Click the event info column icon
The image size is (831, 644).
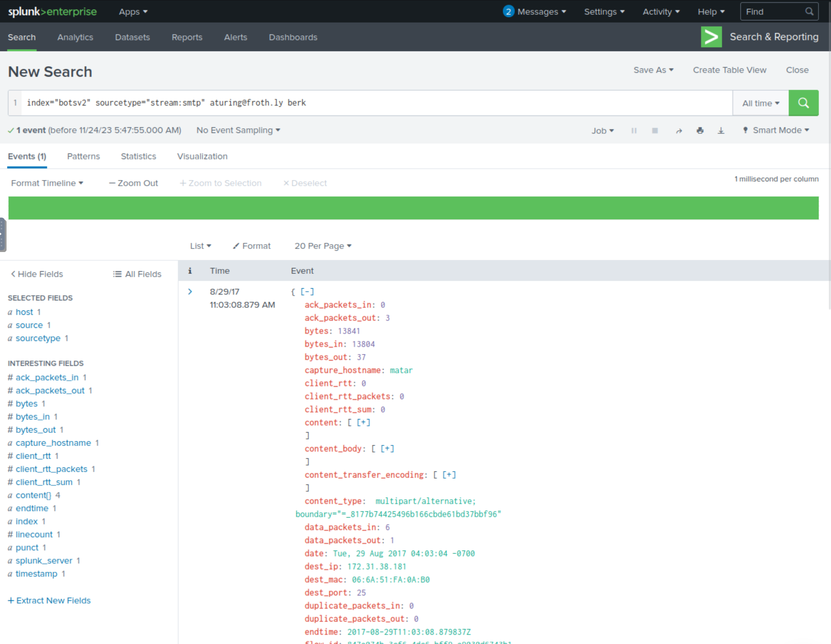coord(190,271)
